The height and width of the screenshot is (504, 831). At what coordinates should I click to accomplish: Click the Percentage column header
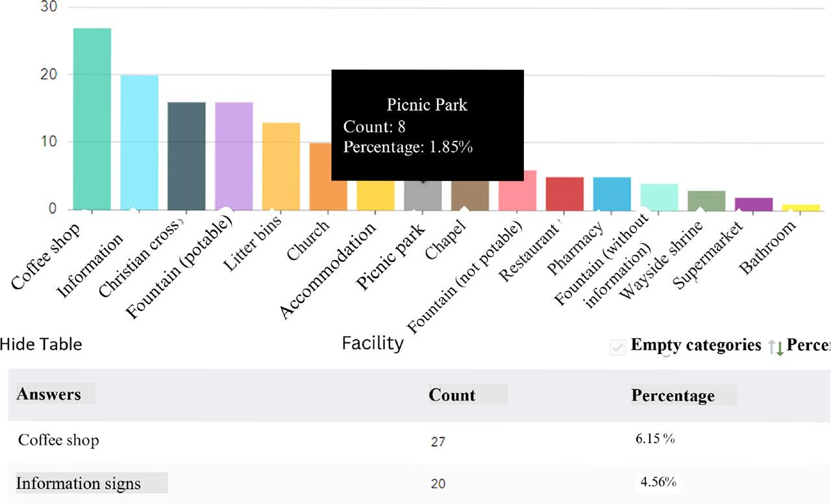click(x=673, y=395)
